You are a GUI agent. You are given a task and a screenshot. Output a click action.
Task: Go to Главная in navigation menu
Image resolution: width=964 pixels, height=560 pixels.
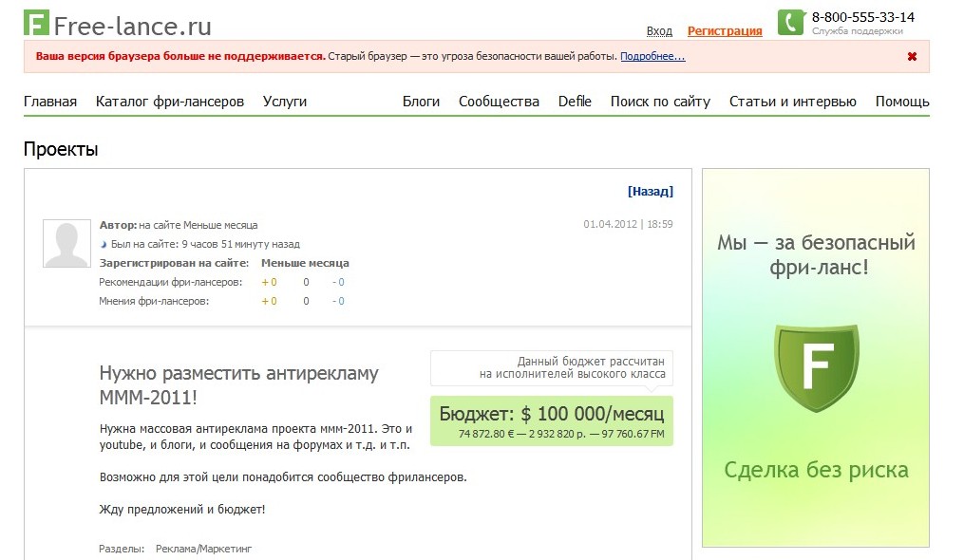50,102
